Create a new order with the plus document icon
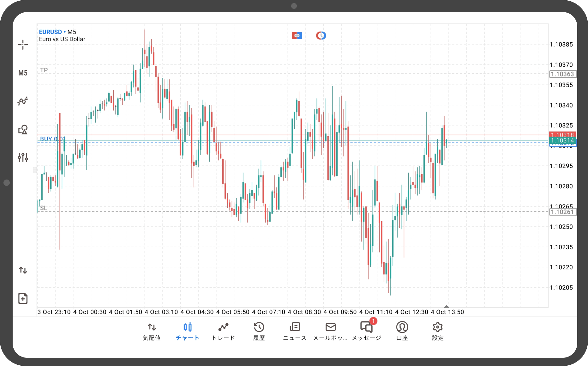The image size is (588, 366). [x=23, y=298]
